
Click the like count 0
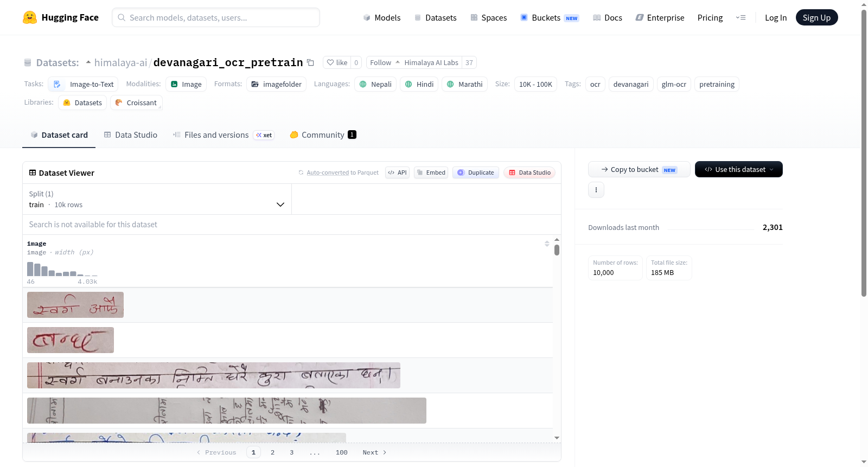click(x=356, y=62)
